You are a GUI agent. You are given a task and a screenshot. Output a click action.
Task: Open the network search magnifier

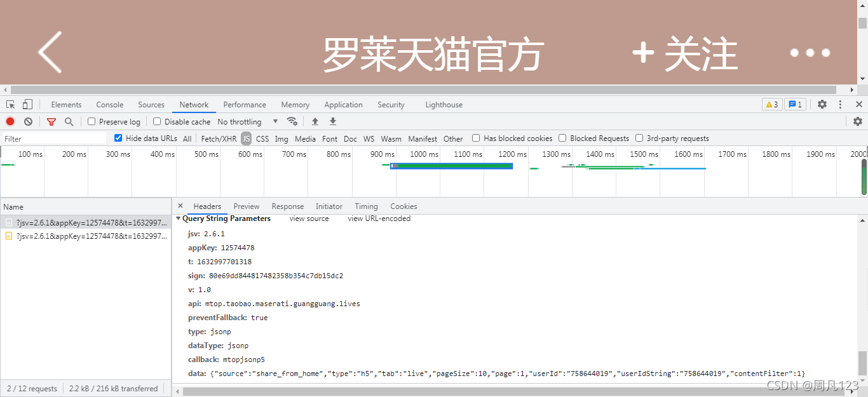pyautogui.click(x=69, y=121)
